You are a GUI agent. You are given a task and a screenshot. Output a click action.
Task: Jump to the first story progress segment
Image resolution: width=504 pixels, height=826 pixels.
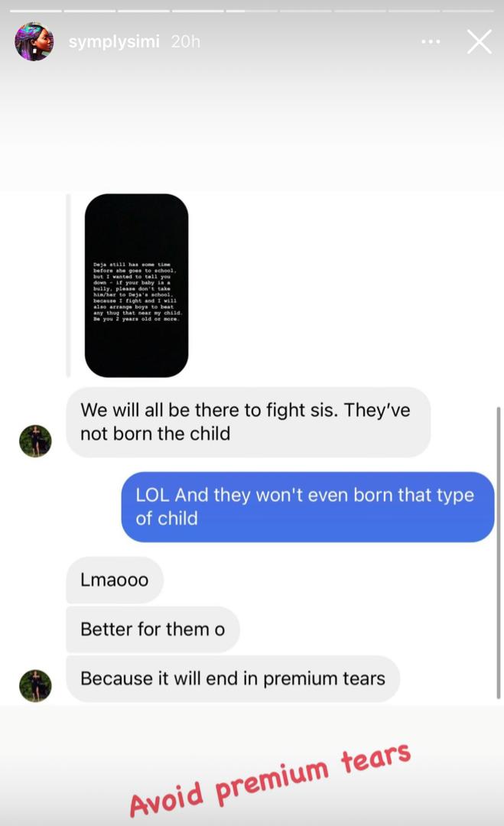click(x=36, y=11)
